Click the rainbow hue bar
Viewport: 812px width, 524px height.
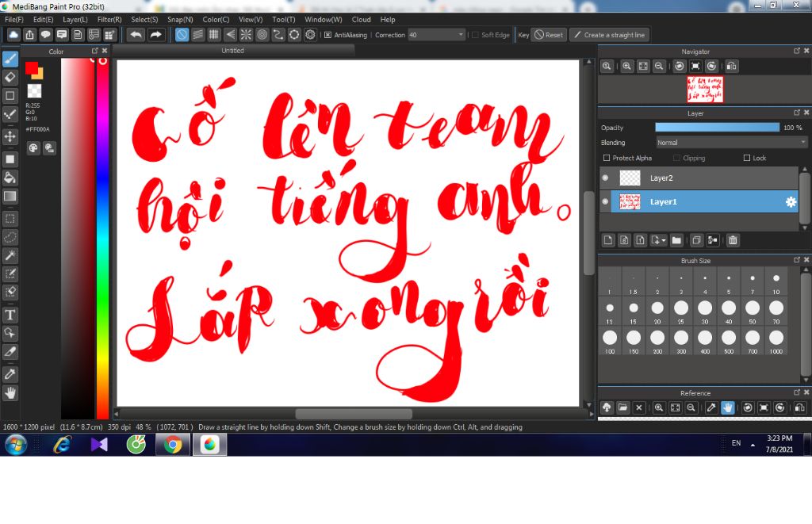102,238
